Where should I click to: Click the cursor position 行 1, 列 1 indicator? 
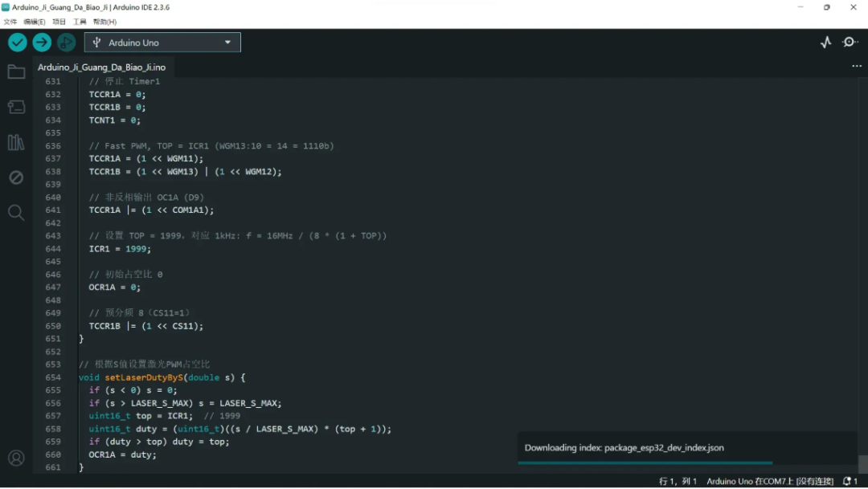677,481
